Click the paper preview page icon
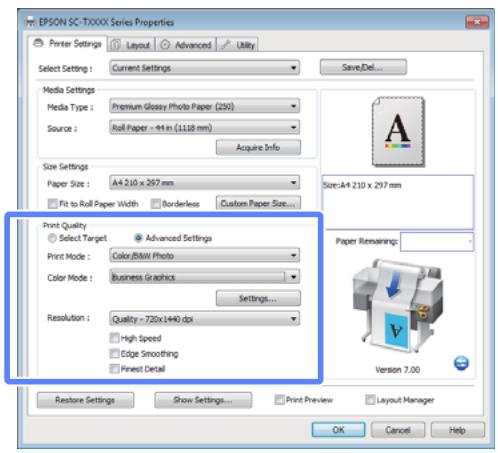498x453 pixels. [x=398, y=131]
